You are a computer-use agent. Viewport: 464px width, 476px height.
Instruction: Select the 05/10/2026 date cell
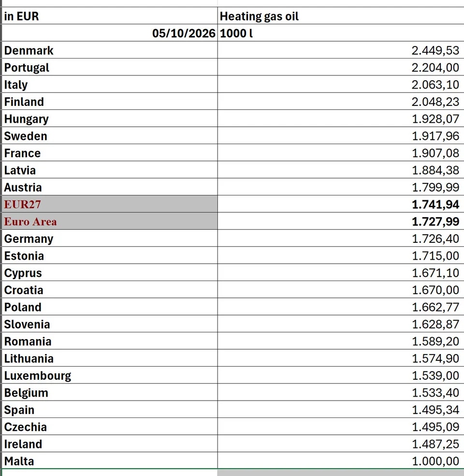[110, 33]
